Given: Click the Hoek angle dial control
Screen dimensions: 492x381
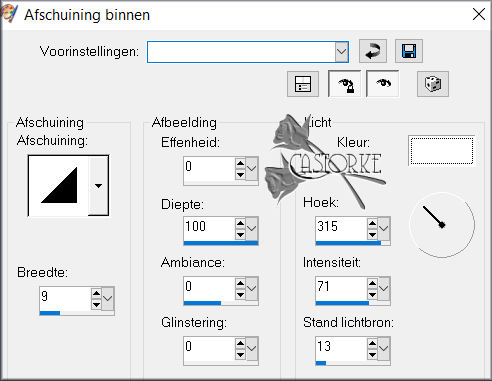Looking at the screenshot, I should pos(442,225).
